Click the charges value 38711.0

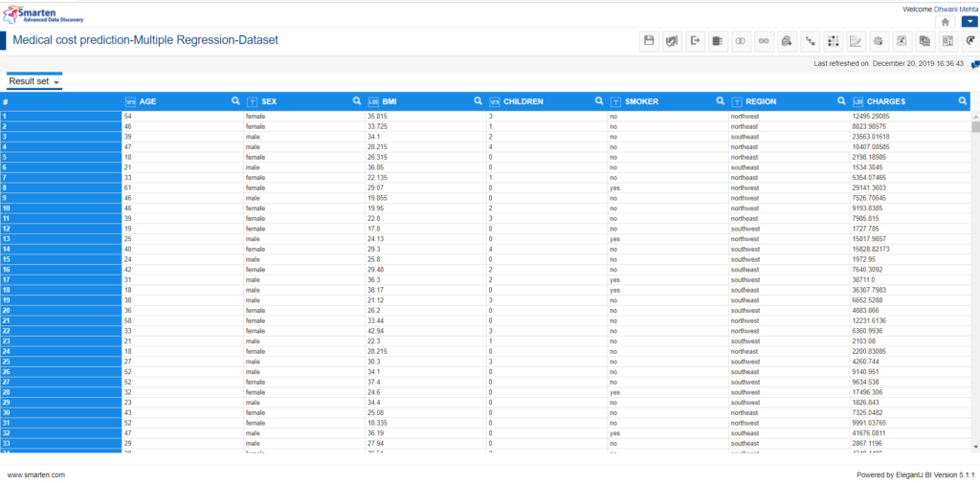862,280
